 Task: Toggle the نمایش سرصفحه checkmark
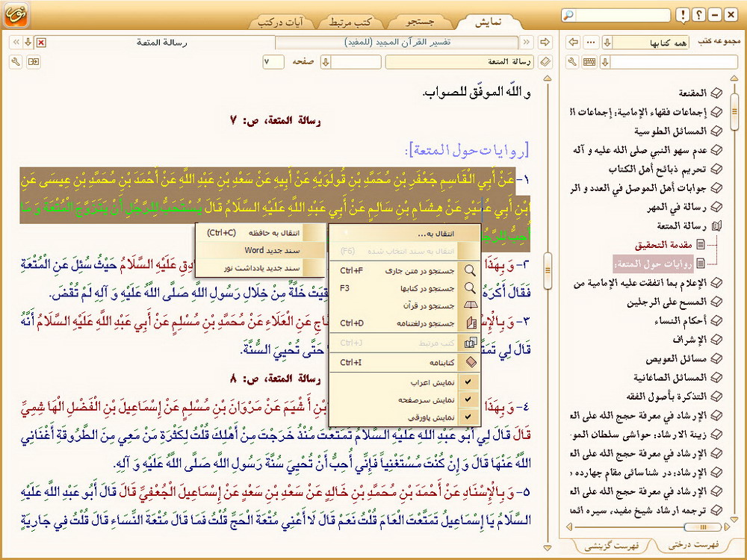[x=468, y=399]
